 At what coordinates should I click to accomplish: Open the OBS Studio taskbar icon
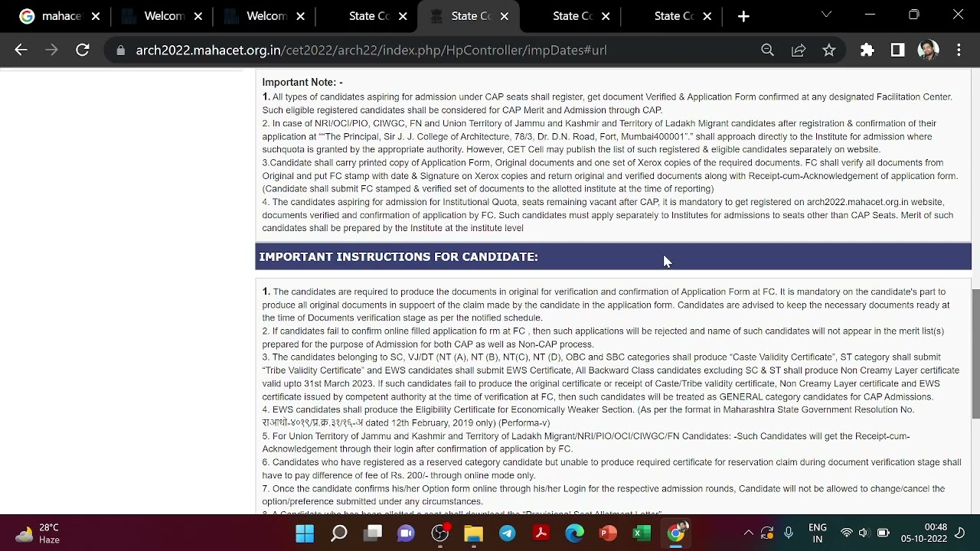440,533
